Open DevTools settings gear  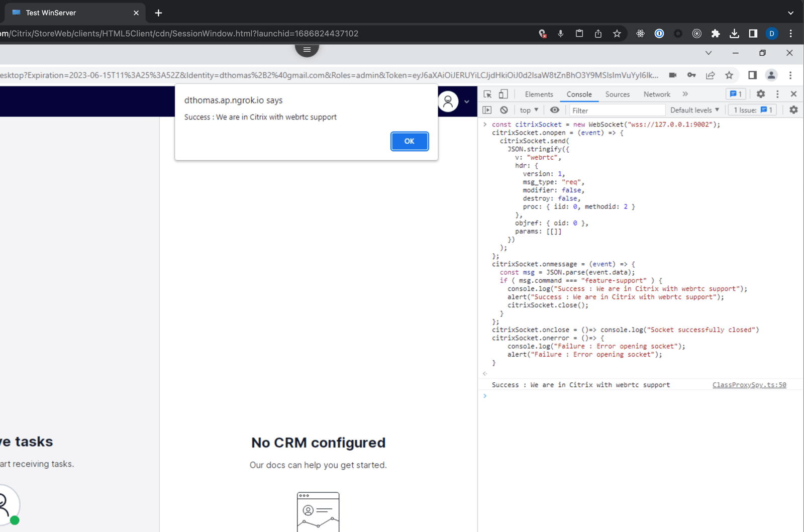click(761, 93)
